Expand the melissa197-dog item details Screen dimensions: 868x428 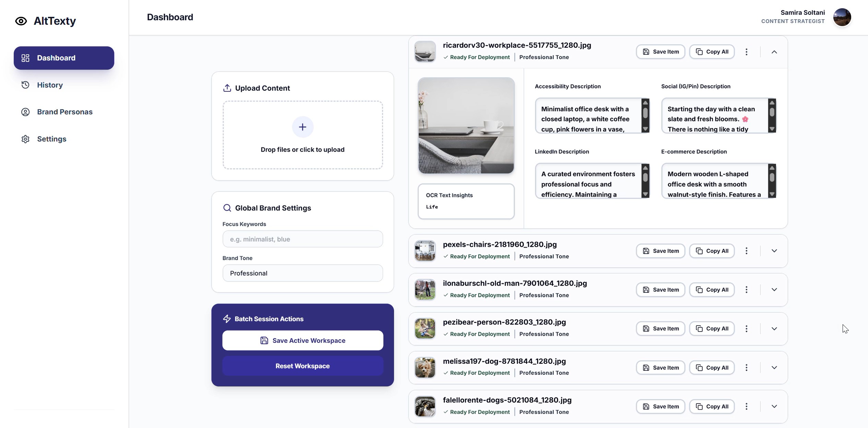pos(774,368)
